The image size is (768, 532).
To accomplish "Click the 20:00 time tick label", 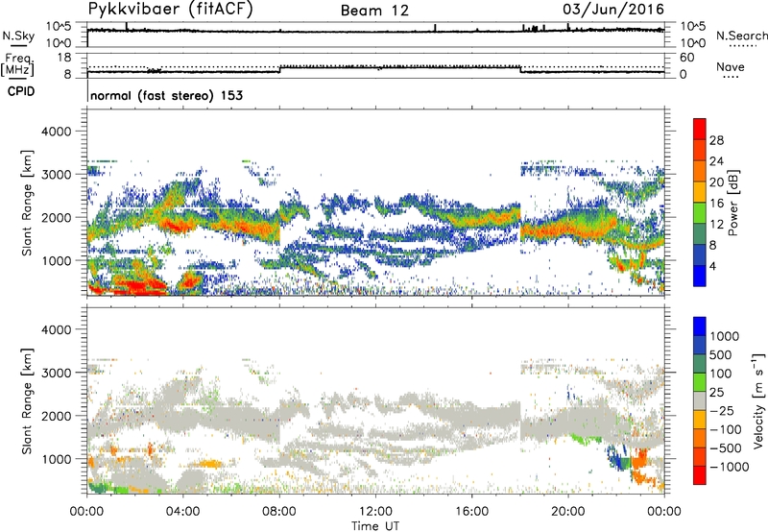I will click(568, 512).
